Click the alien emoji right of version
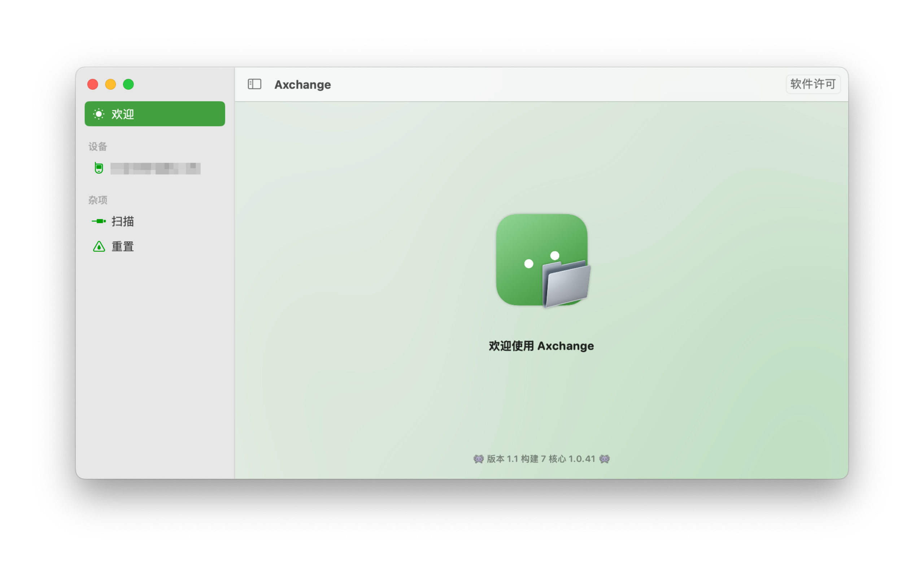 605,459
